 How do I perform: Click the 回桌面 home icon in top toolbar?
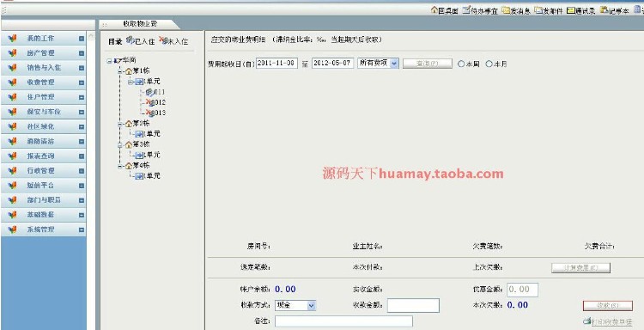pos(434,10)
